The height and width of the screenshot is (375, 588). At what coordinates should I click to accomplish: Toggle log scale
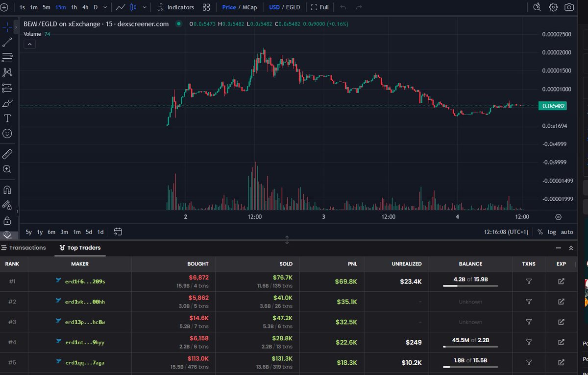[x=552, y=232]
